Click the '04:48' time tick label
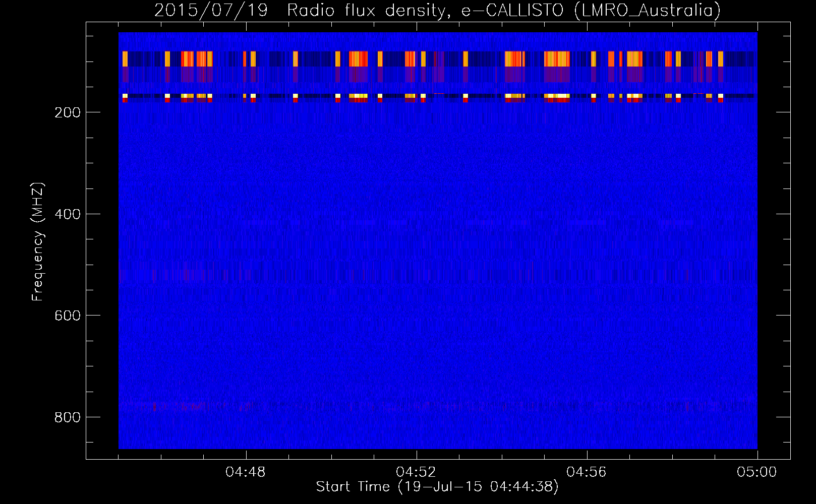The height and width of the screenshot is (504, 816). tap(246, 472)
